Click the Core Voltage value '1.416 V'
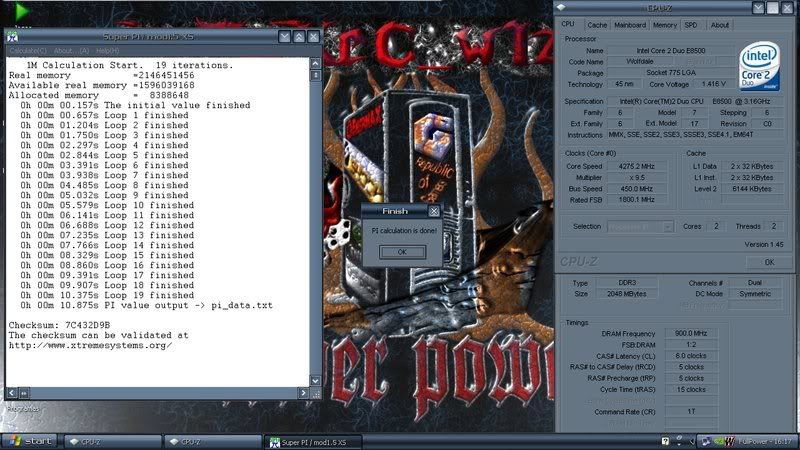Screen dimensions: 800x450 713,84
